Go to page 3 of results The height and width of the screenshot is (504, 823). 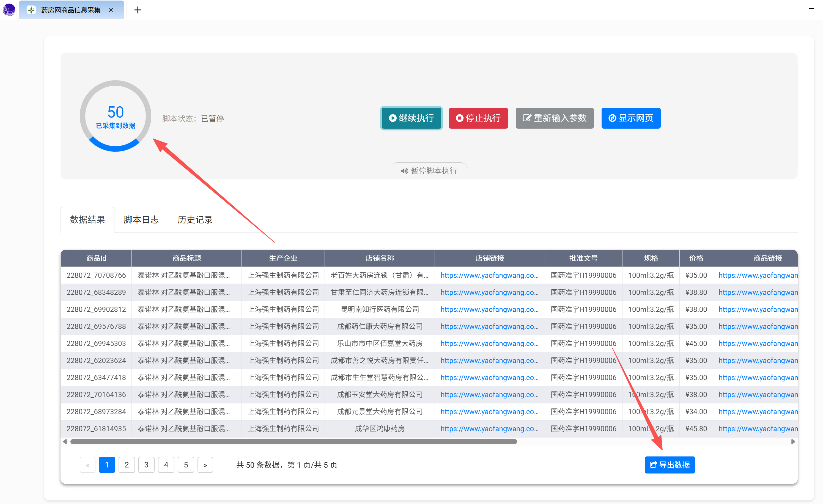[x=146, y=465]
